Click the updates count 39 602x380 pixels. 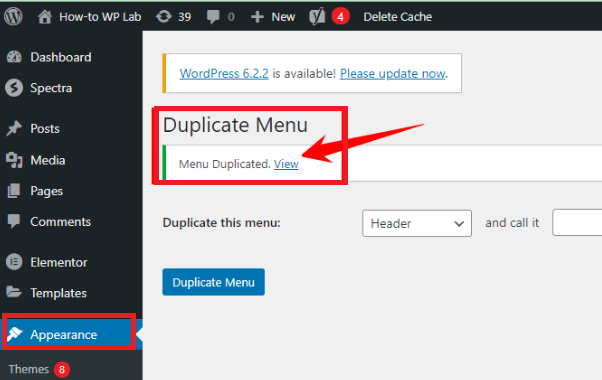pyautogui.click(x=185, y=17)
